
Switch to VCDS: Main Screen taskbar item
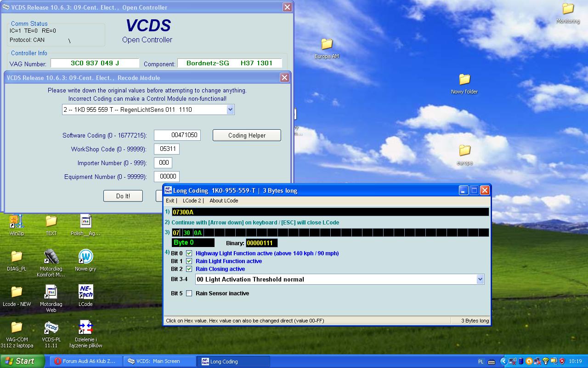[159, 361]
